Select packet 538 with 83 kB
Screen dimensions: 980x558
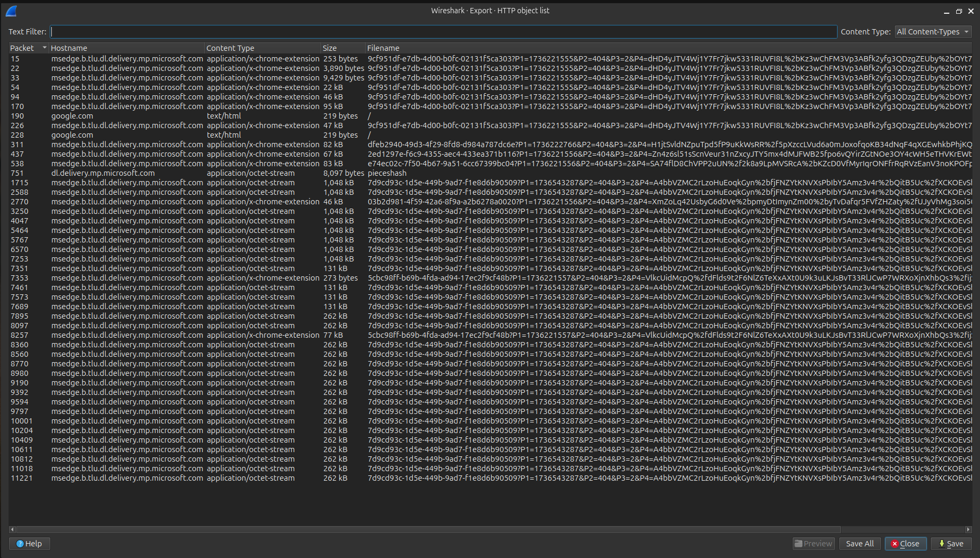[491, 164]
